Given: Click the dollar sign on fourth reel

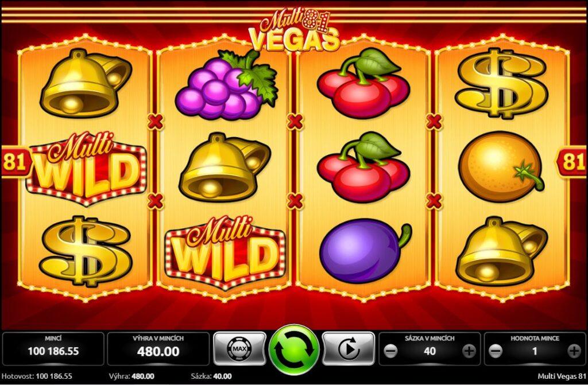Looking at the screenshot, I should (x=501, y=83).
